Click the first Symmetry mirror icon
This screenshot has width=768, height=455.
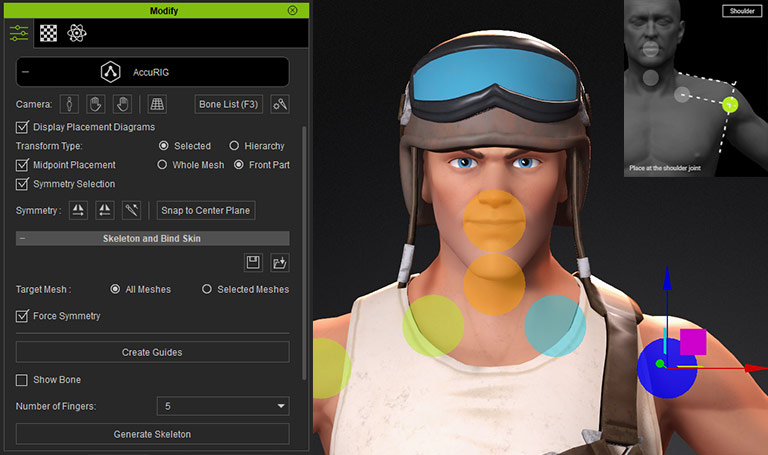(x=78, y=210)
